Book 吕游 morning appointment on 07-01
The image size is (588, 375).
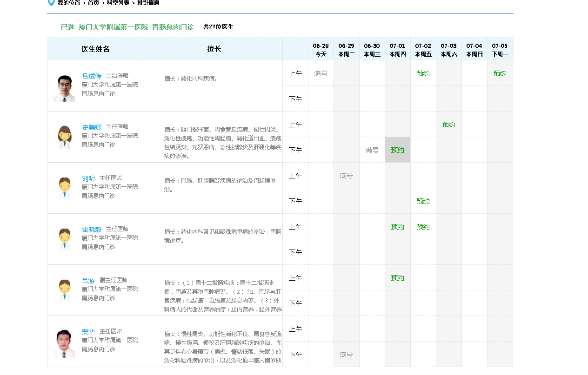pyautogui.click(x=397, y=278)
